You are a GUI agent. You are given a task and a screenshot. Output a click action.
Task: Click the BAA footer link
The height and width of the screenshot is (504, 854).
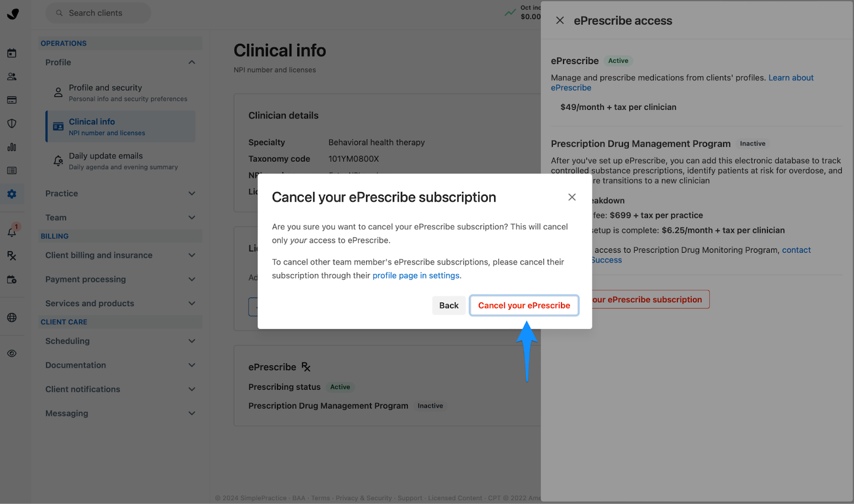click(x=299, y=498)
